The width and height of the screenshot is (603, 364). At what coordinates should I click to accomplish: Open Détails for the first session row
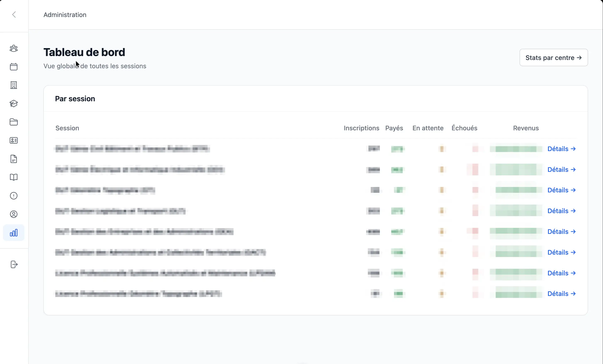click(561, 149)
